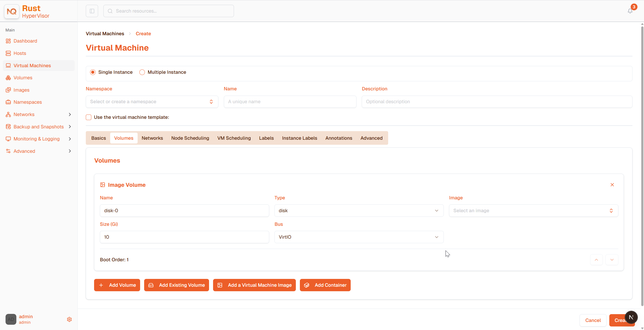
Task: Switch to the Node Scheduling tab
Action: (x=190, y=138)
